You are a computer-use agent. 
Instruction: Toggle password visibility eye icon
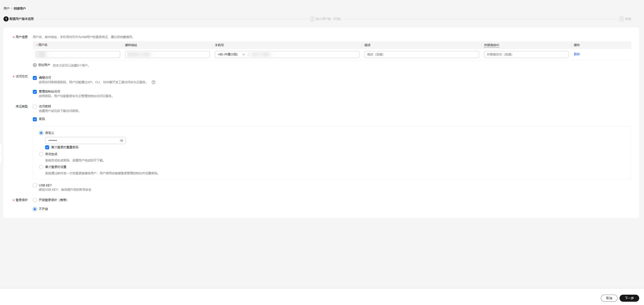[122, 141]
